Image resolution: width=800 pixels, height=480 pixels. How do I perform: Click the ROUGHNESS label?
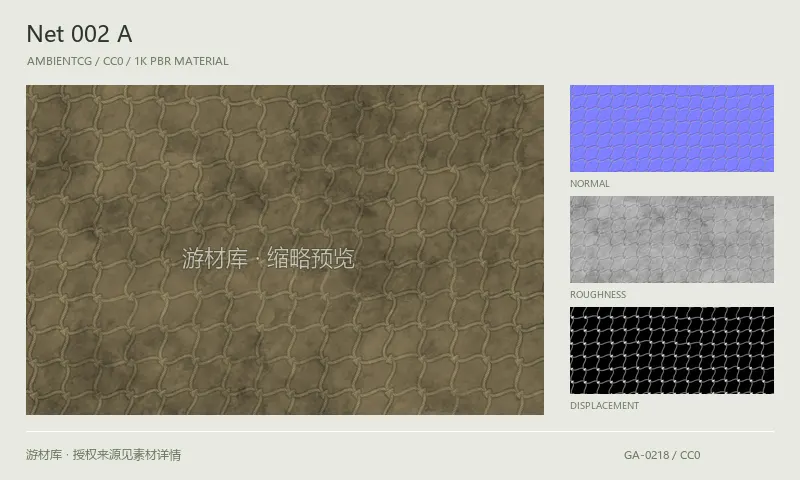(598, 295)
